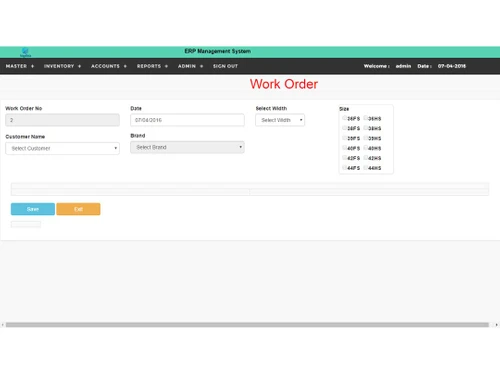Viewport: 500px width, 375px height.
Task: Click the Date input field
Action: click(187, 120)
